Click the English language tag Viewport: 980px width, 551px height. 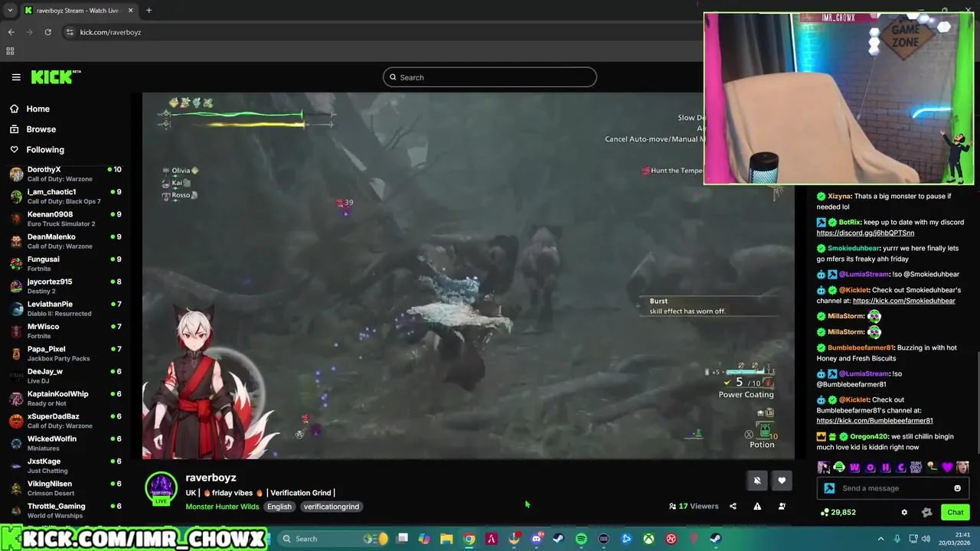coord(279,507)
